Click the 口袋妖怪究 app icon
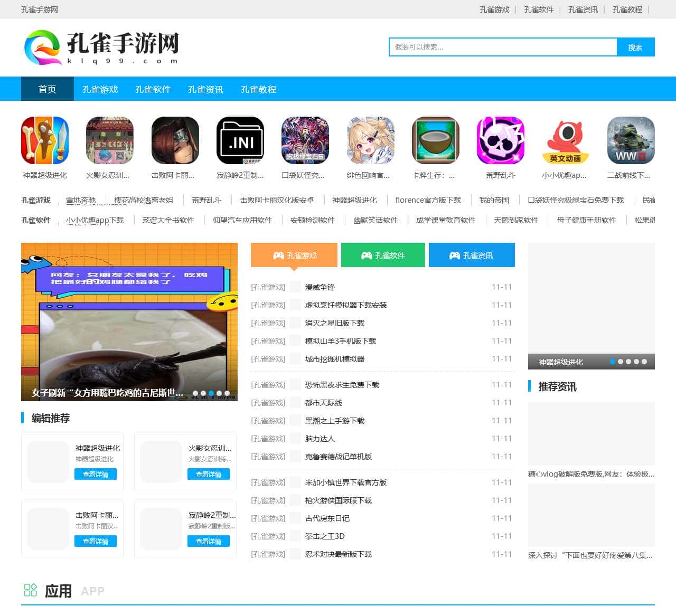The width and height of the screenshot is (676, 616). (x=305, y=140)
